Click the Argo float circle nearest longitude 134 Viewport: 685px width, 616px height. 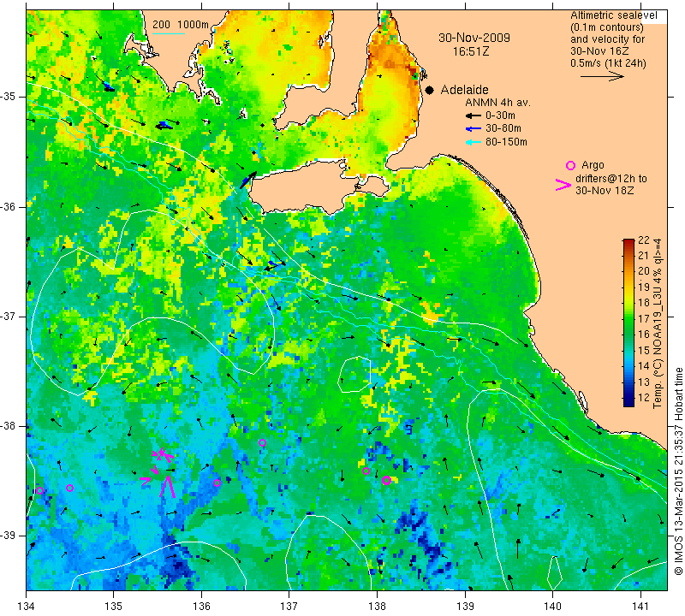(x=39, y=490)
